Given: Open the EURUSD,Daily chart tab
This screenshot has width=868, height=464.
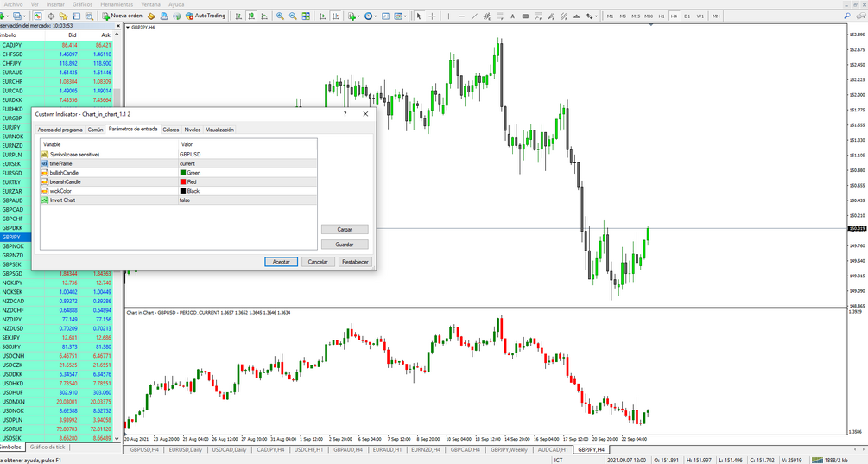Looking at the screenshot, I should tap(186, 449).
